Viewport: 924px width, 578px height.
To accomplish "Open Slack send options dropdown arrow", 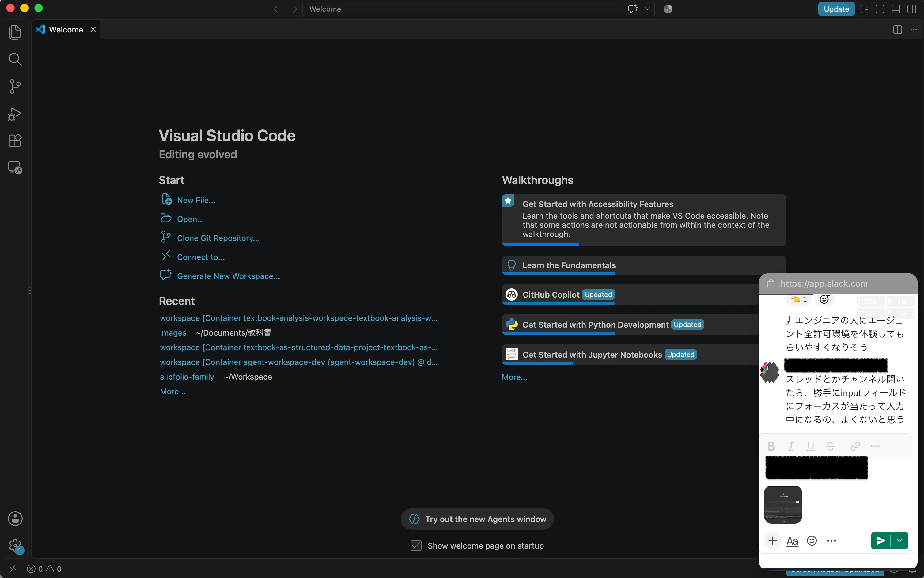I will click(x=899, y=541).
